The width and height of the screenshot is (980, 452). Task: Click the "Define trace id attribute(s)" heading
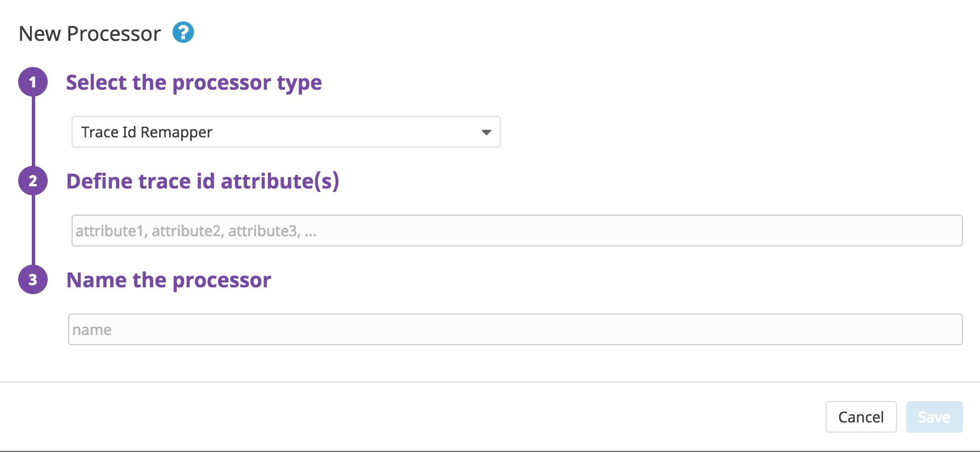[x=202, y=182]
